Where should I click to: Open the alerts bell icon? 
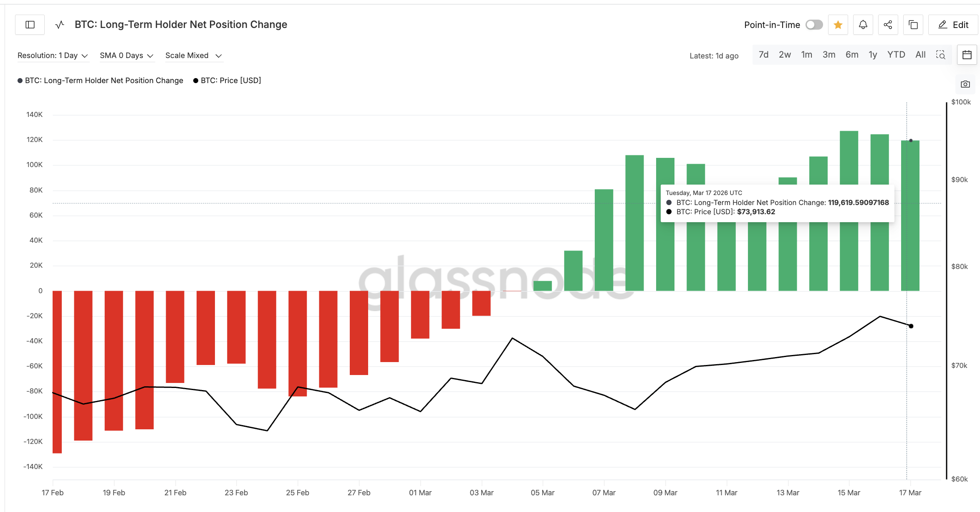point(863,25)
